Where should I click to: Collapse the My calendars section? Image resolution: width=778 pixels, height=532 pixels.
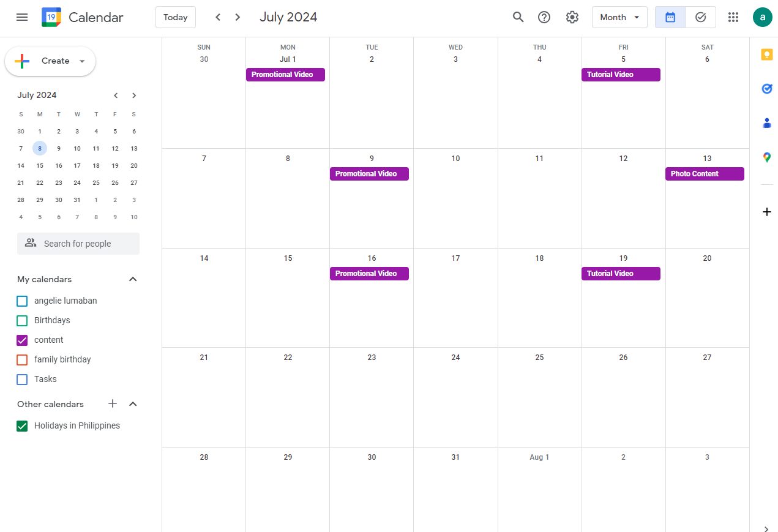[x=133, y=279]
